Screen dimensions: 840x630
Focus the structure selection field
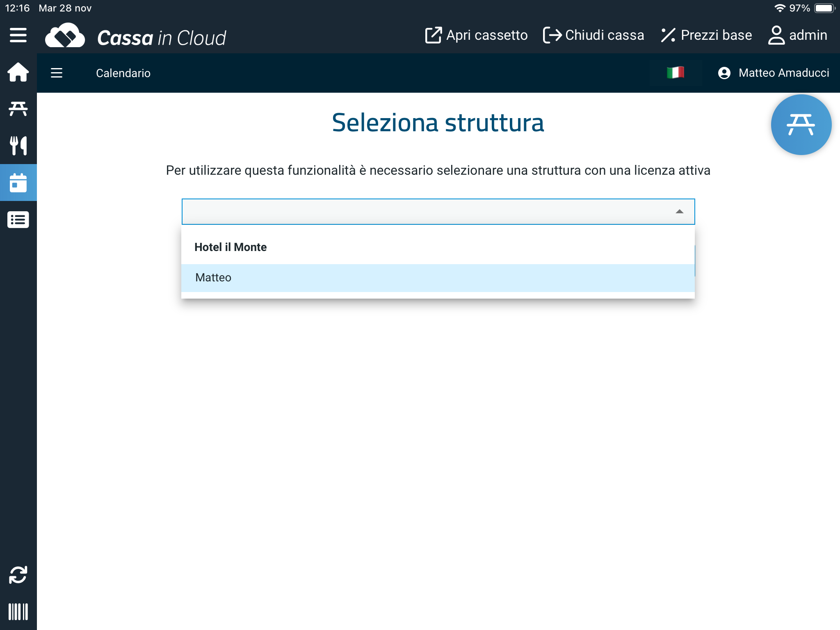[427, 212]
